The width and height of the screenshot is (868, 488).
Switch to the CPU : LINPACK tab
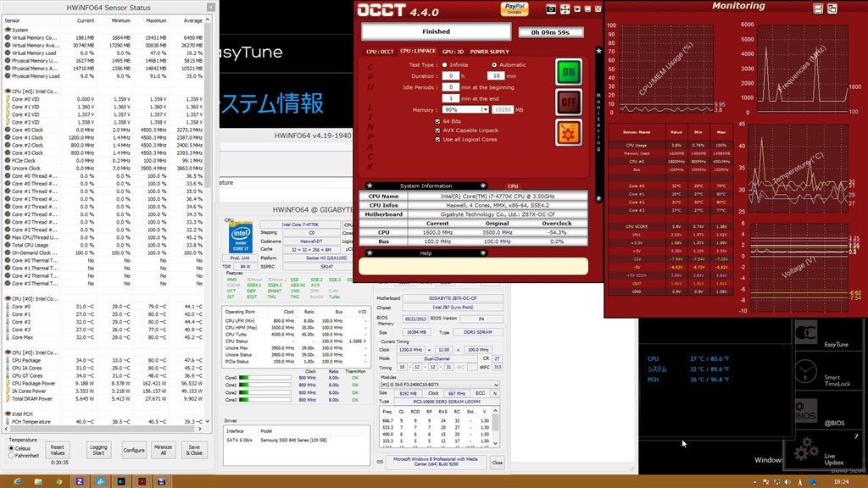418,51
